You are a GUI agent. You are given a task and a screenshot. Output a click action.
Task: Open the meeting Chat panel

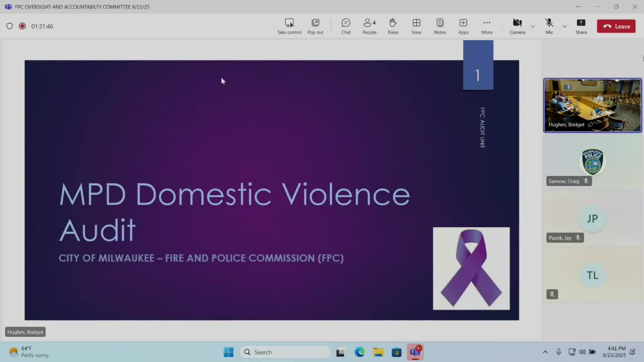tap(346, 26)
